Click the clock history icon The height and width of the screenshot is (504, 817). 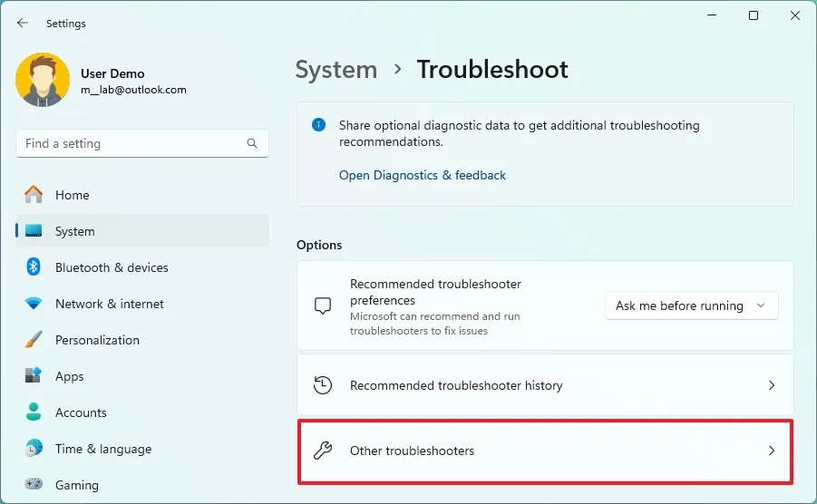pos(323,385)
